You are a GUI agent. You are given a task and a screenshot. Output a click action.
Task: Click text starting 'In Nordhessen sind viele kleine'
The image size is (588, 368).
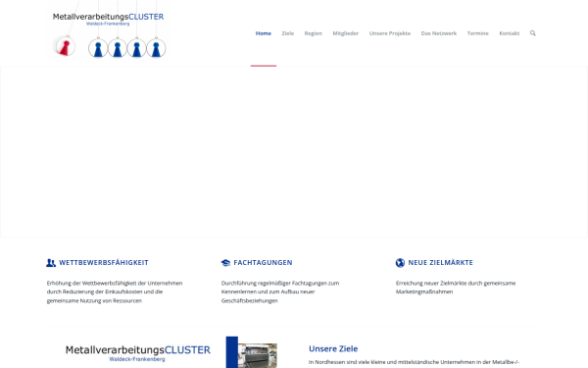(x=414, y=362)
